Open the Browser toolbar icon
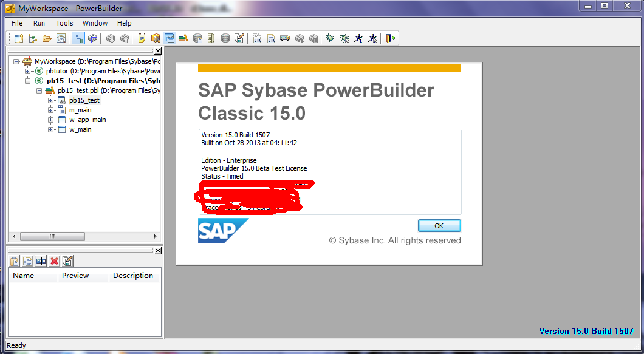644x354 pixels. point(156,38)
